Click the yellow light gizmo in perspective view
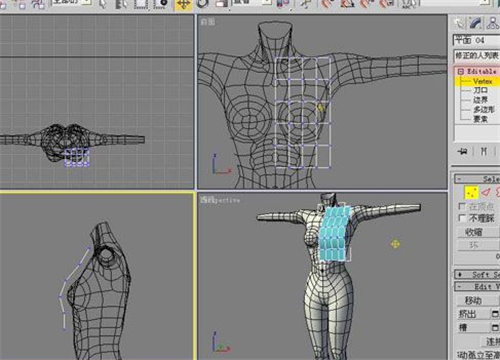500x360 pixels. pyautogui.click(x=395, y=244)
